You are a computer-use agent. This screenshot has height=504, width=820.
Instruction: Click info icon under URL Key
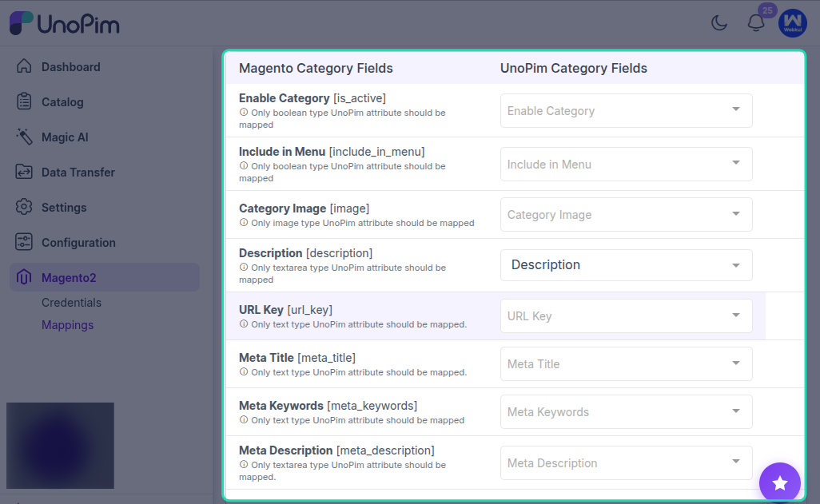pos(244,323)
